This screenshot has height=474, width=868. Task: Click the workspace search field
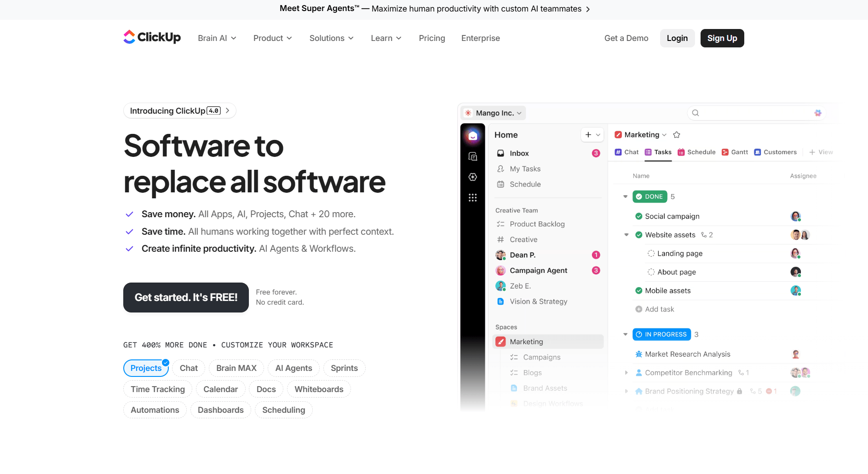756,113
